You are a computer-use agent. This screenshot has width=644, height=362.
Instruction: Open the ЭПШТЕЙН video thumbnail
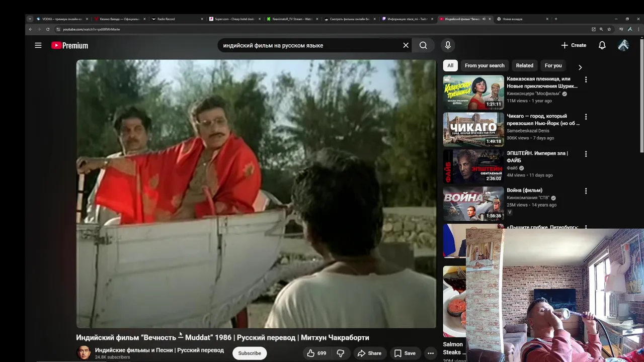click(x=473, y=167)
